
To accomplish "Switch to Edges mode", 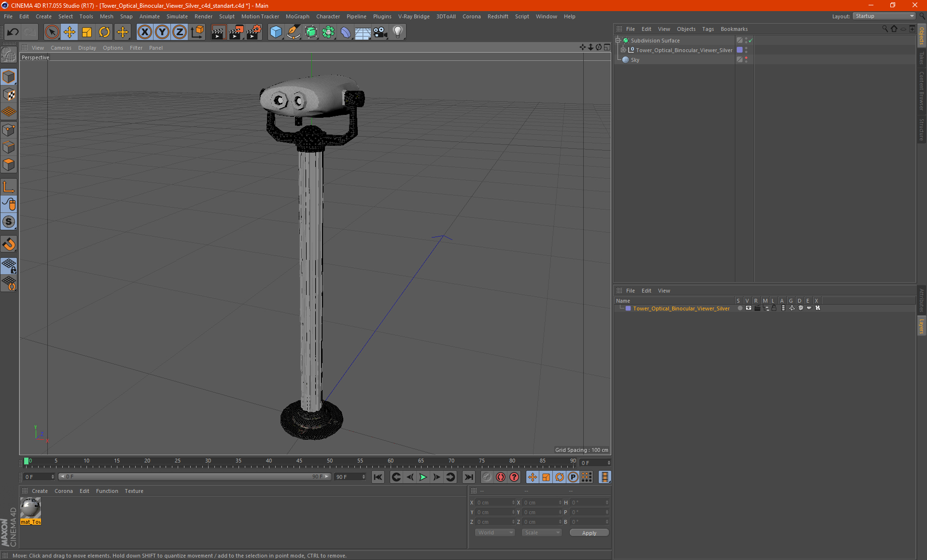I will [9, 147].
